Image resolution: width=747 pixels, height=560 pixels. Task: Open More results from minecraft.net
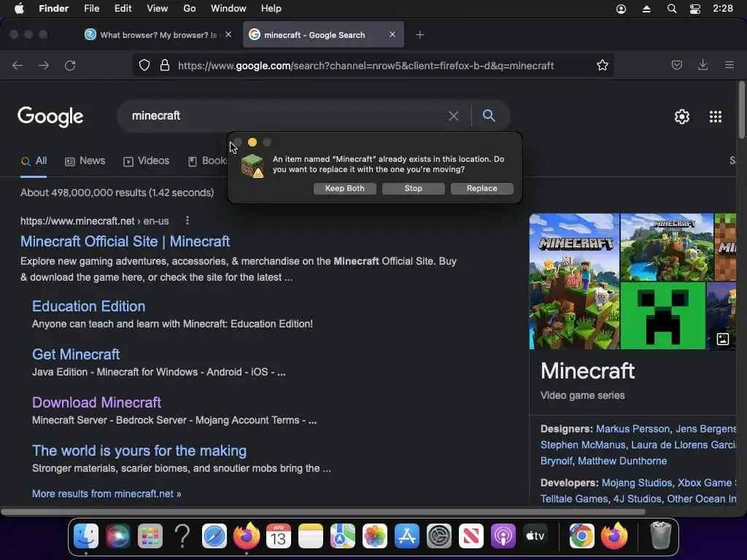click(107, 494)
